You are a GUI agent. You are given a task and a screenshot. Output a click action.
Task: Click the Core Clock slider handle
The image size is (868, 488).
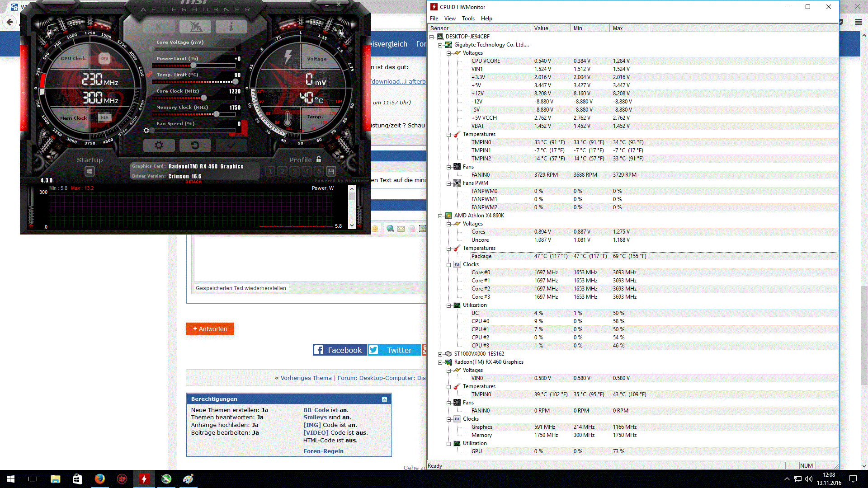(x=204, y=98)
